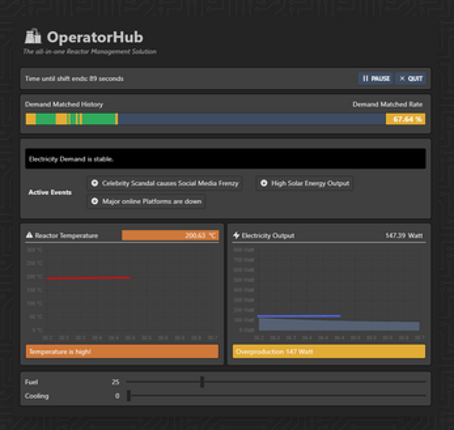Click the Temperature is high! warning banner

point(122,352)
